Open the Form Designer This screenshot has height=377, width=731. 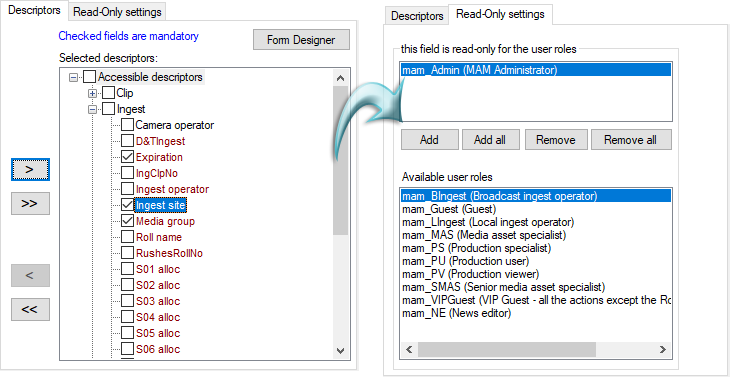(x=301, y=40)
